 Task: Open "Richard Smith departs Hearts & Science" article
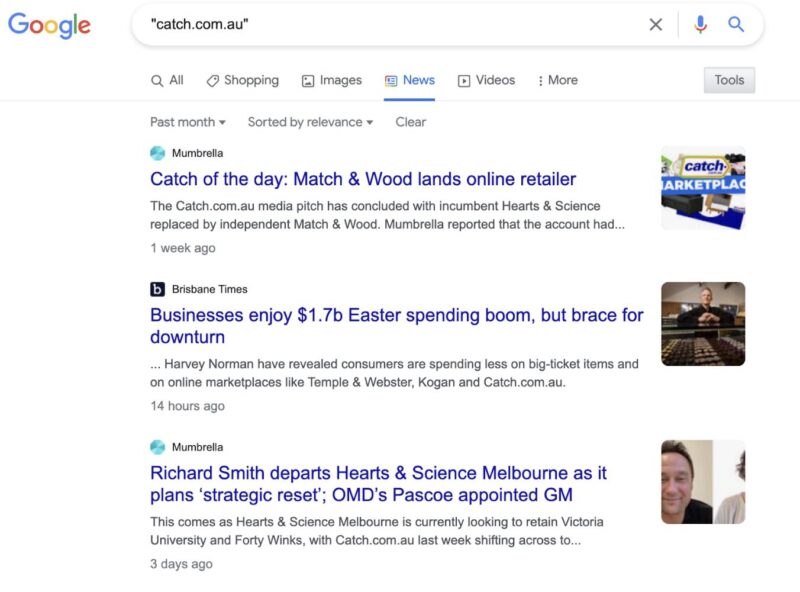378,484
